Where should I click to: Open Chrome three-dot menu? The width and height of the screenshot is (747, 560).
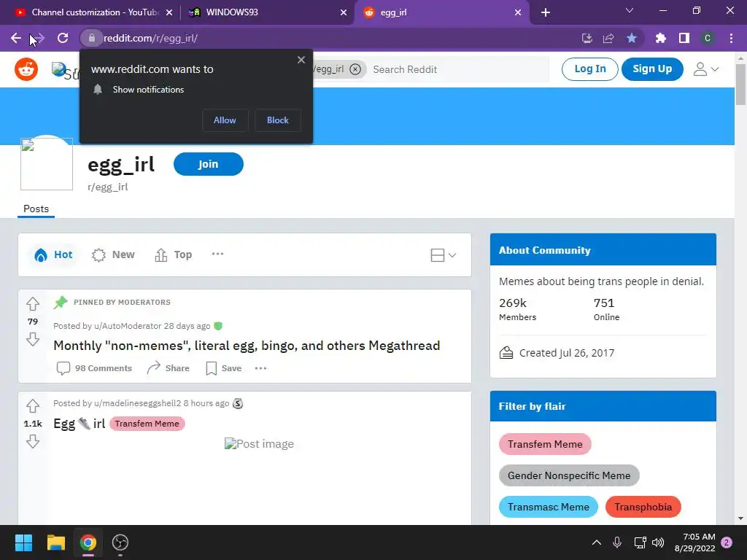pos(731,38)
